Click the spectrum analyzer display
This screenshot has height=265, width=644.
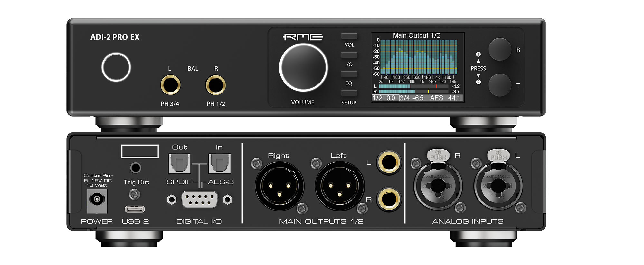pyautogui.click(x=419, y=57)
